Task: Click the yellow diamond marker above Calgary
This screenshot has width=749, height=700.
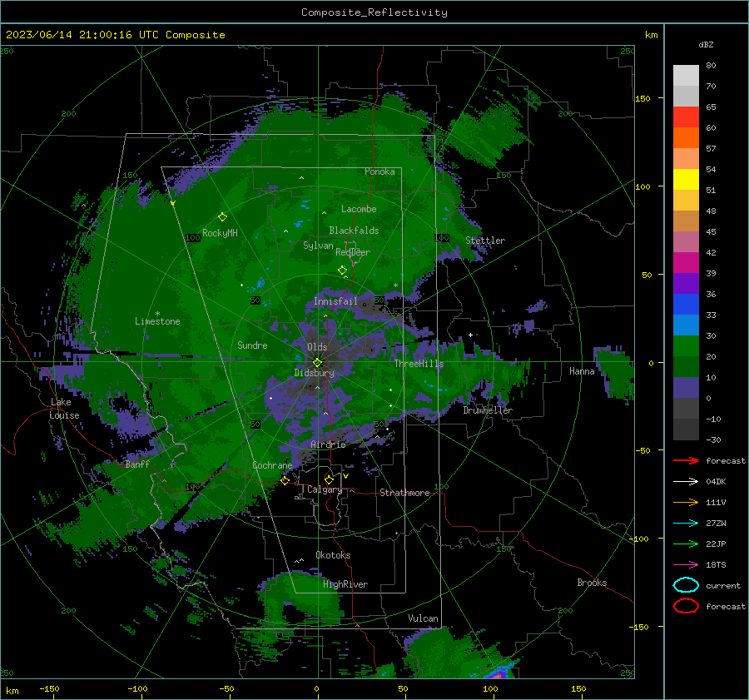Action: pyautogui.click(x=329, y=479)
